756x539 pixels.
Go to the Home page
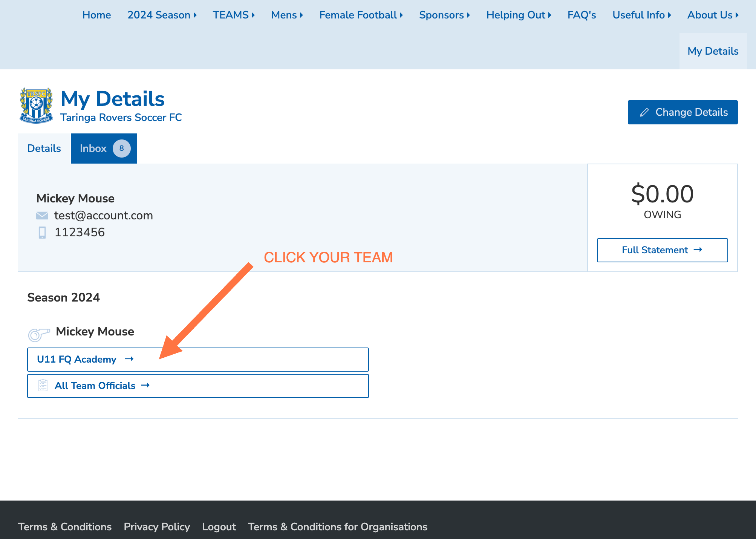click(x=96, y=15)
